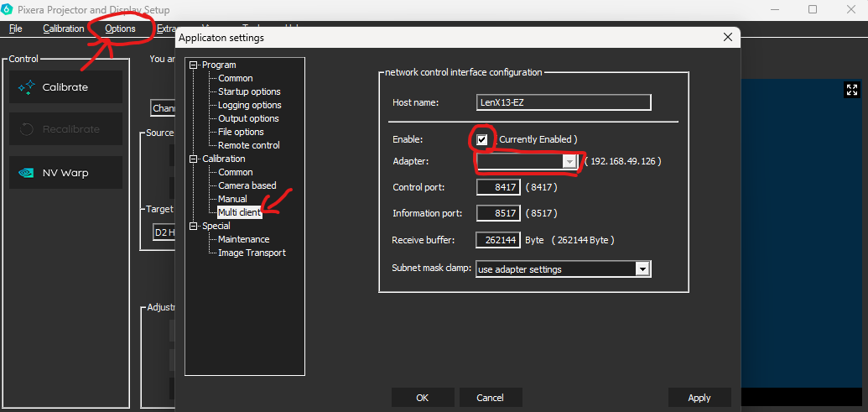This screenshot has width=868, height=412.
Task: Click the fullscreen expand icon in preview
Action: tap(851, 90)
